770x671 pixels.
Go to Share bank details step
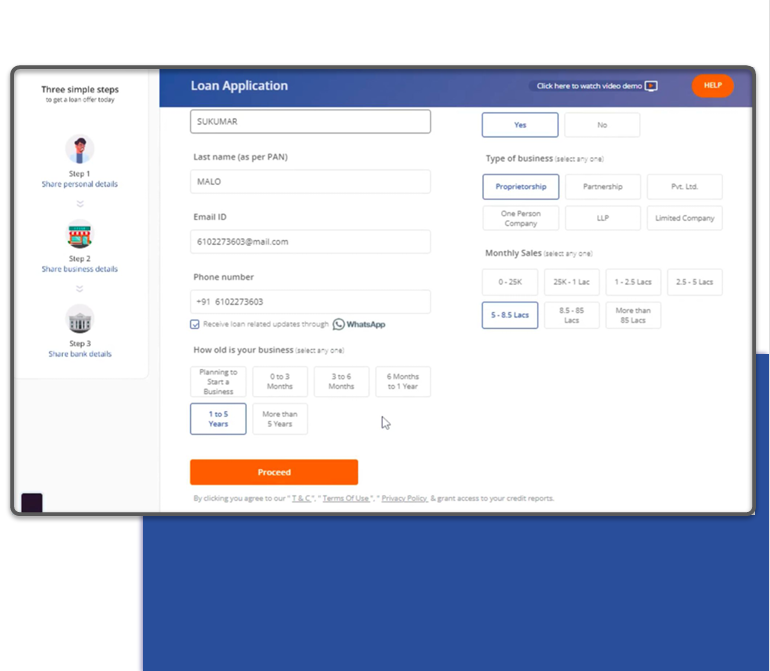click(x=80, y=354)
